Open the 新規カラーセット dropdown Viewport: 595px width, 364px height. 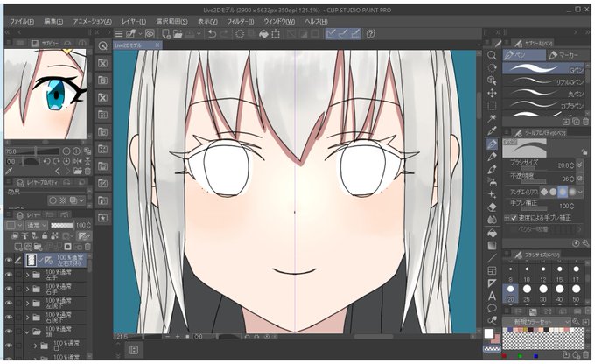(536, 321)
